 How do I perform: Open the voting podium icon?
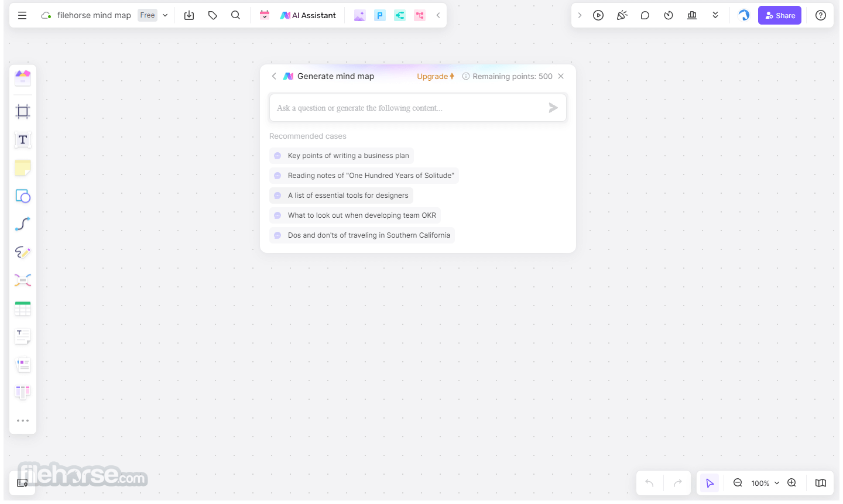tap(692, 15)
